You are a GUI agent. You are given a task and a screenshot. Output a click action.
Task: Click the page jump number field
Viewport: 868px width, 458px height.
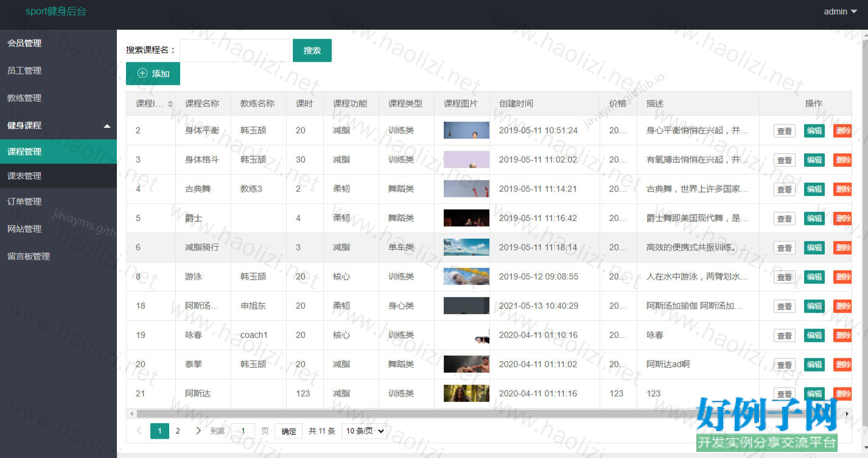click(243, 431)
